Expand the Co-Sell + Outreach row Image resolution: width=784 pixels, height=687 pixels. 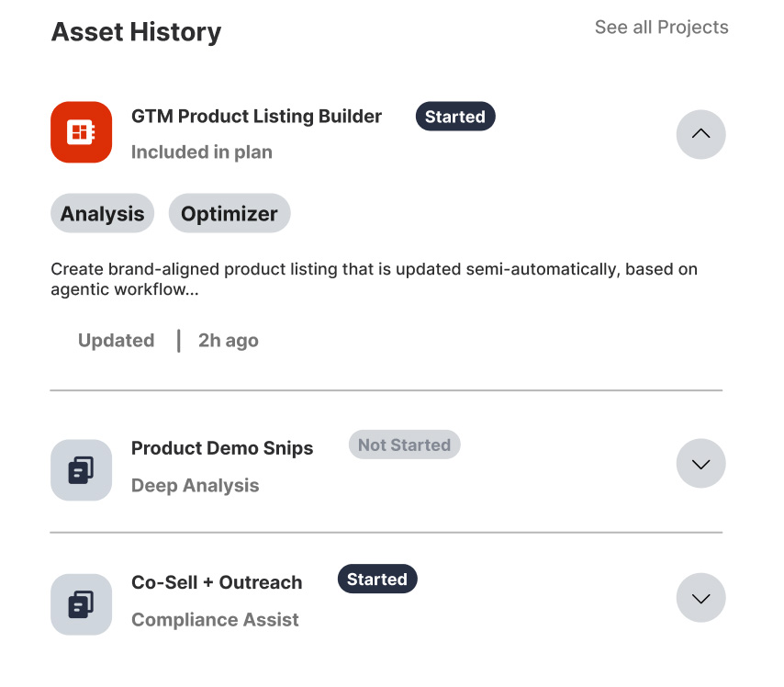[700, 599]
